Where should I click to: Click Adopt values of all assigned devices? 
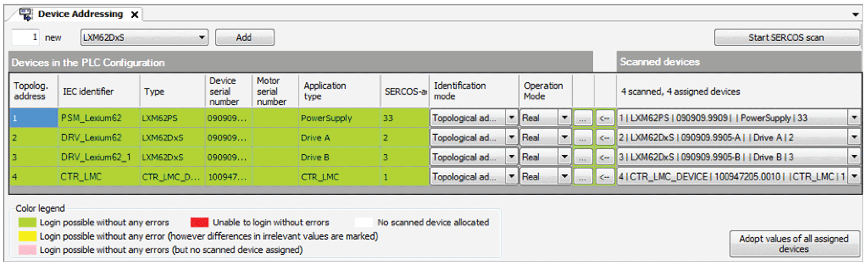pyautogui.click(x=794, y=243)
